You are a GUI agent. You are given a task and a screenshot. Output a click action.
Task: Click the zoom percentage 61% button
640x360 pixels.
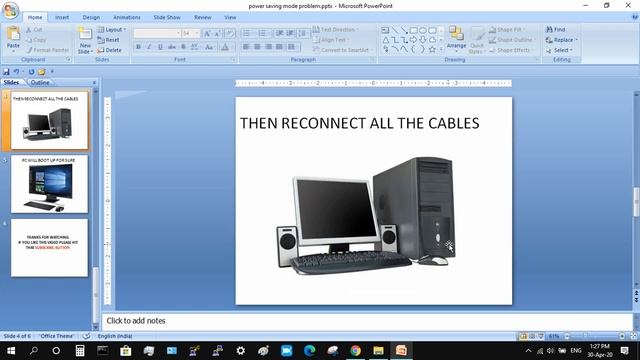[x=554, y=336]
